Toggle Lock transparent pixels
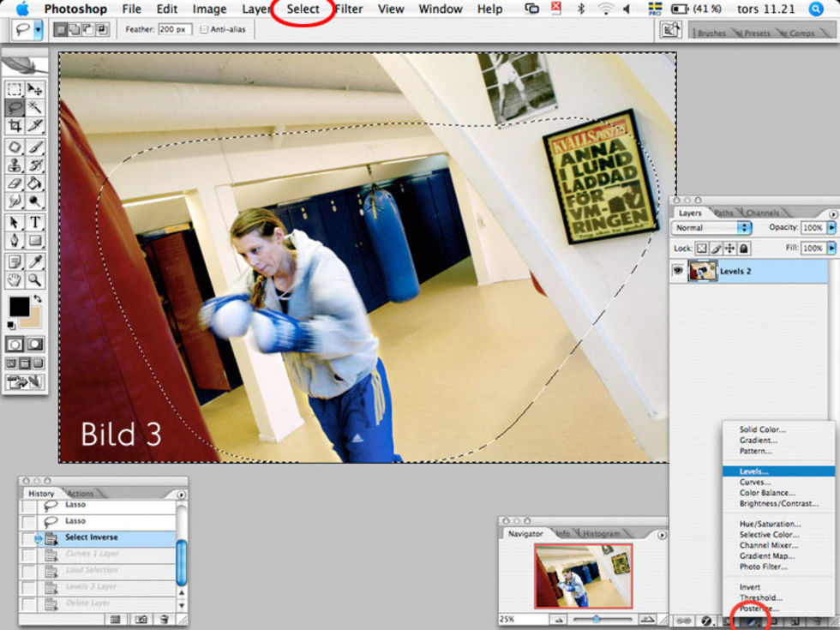The image size is (840, 630). coord(701,249)
